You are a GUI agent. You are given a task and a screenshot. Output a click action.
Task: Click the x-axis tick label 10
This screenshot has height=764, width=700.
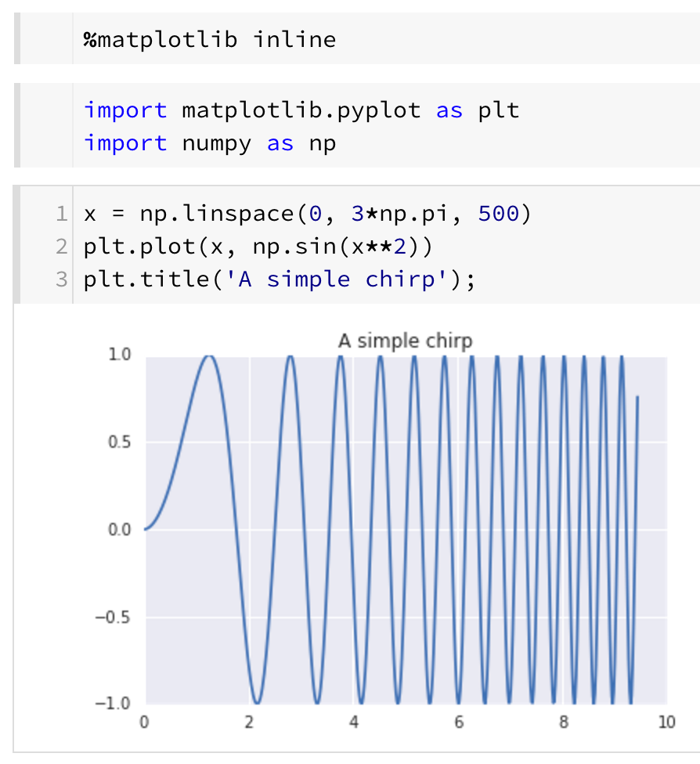click(666, 722)
